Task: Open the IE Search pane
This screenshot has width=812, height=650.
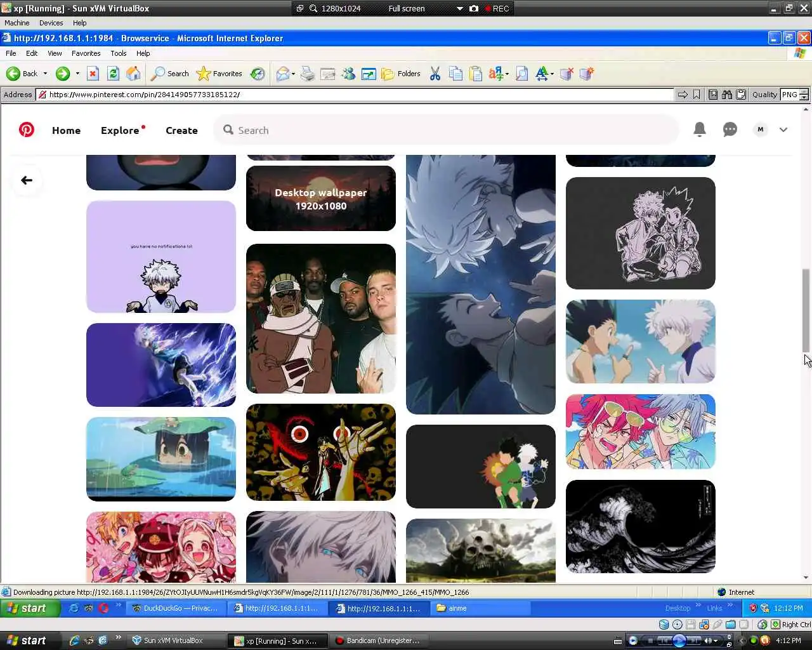Action: [x=170, y=74]
